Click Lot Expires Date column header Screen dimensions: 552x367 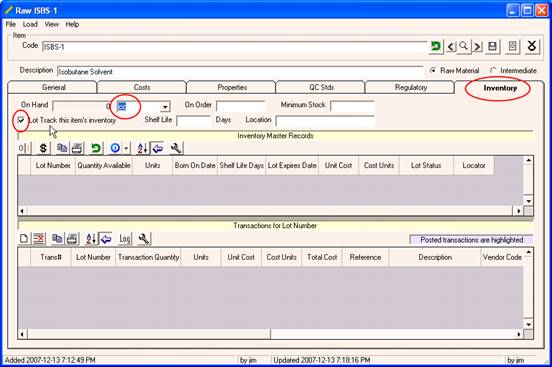tap(292, 166)
